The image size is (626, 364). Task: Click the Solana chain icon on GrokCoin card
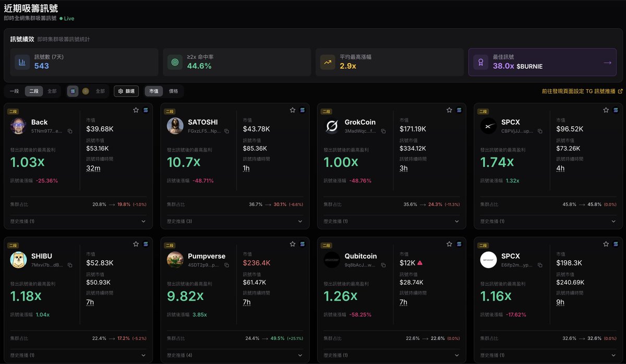coord(459,111)
